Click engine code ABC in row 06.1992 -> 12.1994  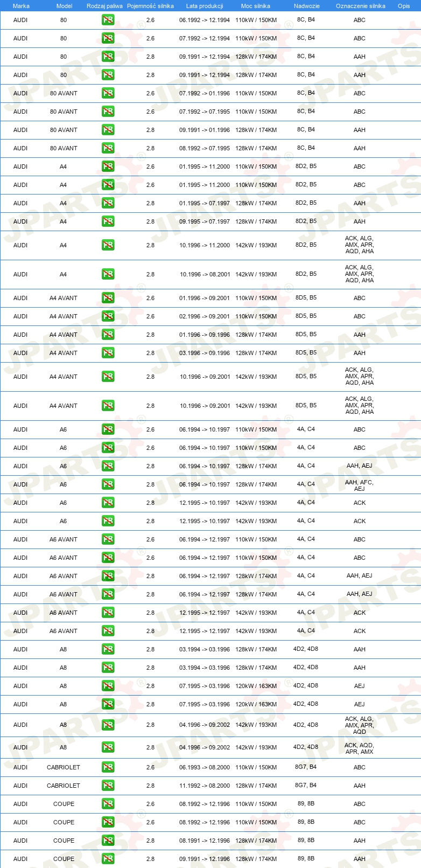tap(360, 20)
